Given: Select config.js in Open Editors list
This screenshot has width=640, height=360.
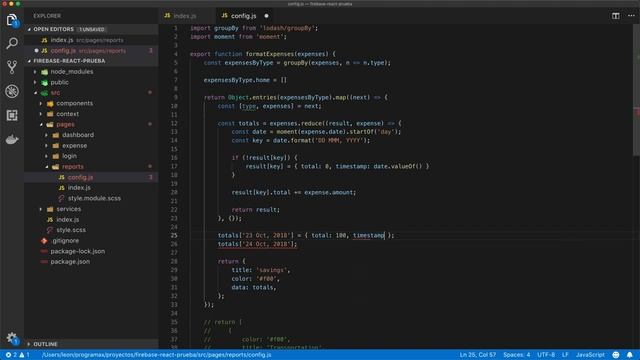Looking at the screenshot, I should tap(91, 51).
